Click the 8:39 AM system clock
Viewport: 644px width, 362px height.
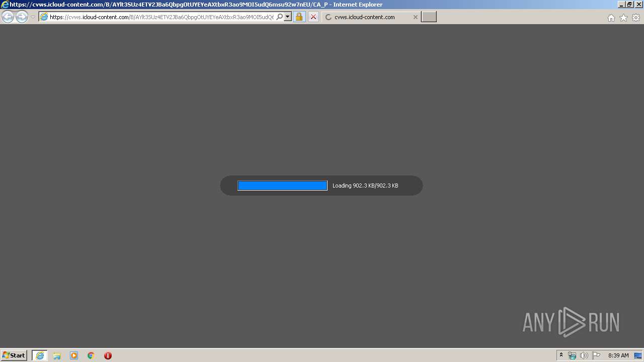618,355
